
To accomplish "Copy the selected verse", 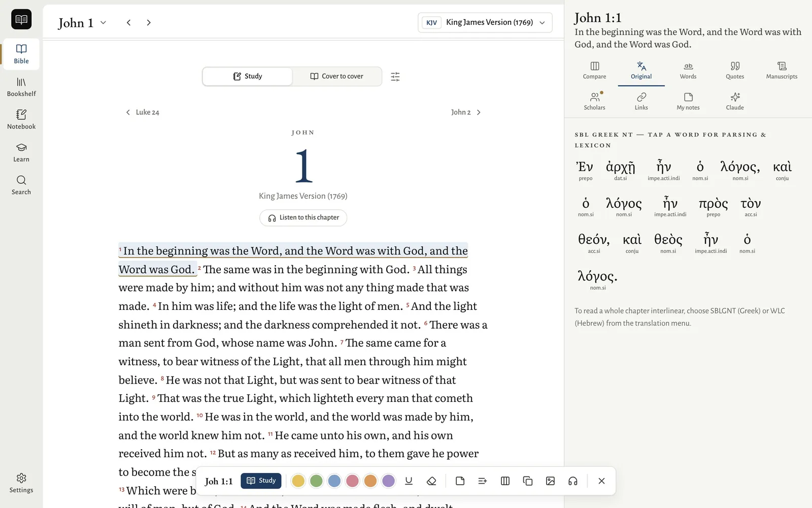I will (x=528, y=481).
